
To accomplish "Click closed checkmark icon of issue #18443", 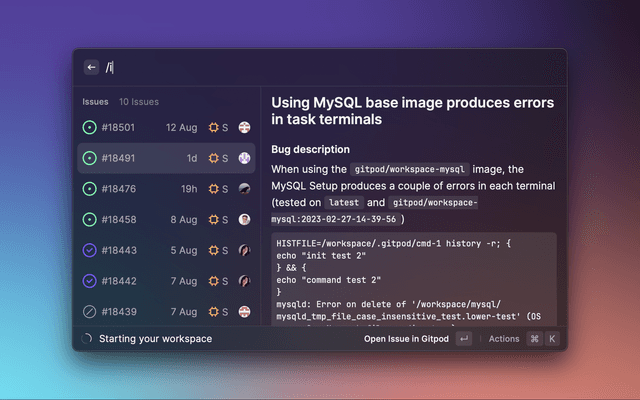I will point(90,250).
